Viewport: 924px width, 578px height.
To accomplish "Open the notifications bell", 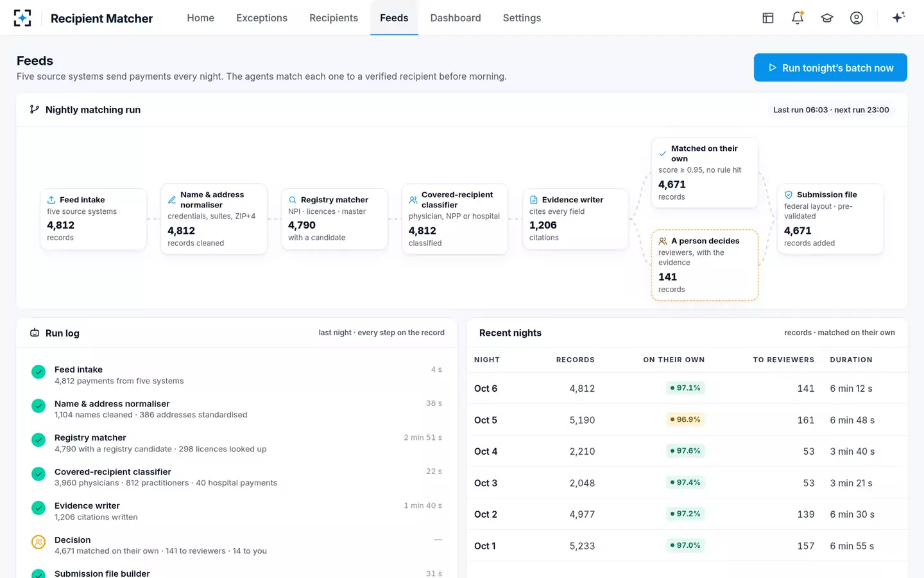I will tap(798, 18).
